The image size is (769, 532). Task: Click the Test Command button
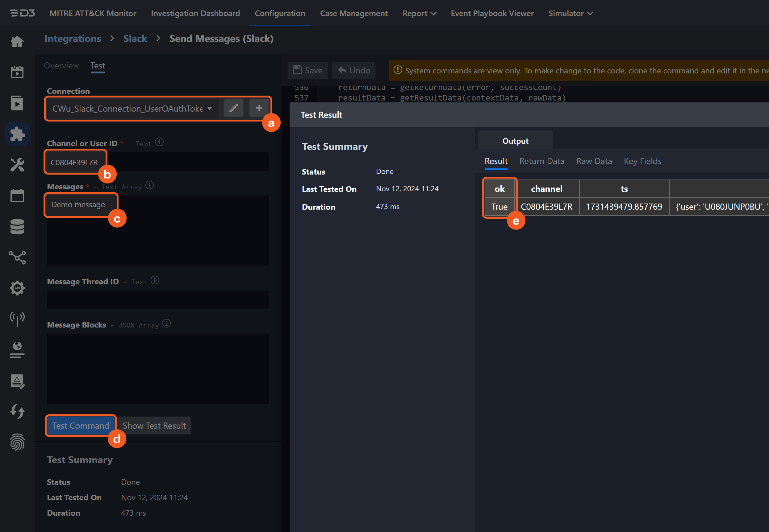pos(81,426)
